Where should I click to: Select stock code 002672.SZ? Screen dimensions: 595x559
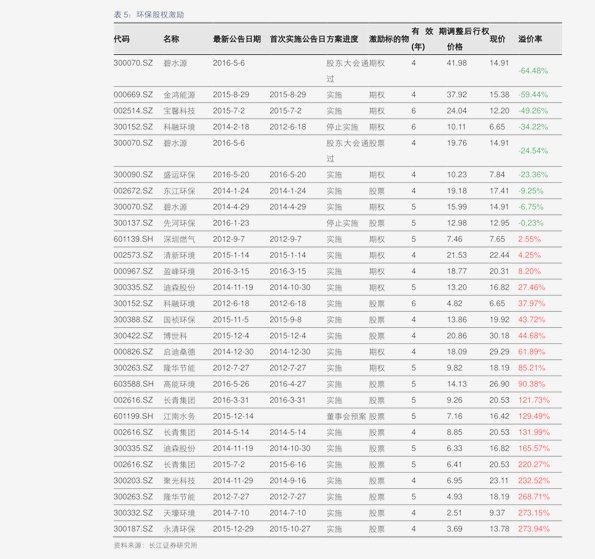tap(133, 191)
